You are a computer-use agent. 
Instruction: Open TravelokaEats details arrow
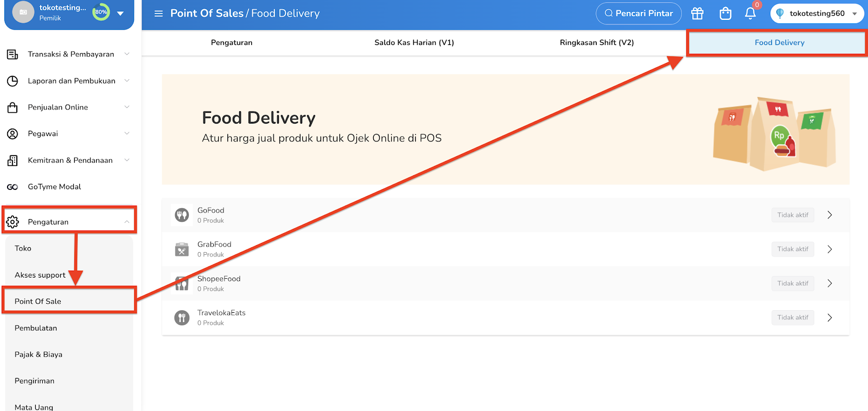829,318
